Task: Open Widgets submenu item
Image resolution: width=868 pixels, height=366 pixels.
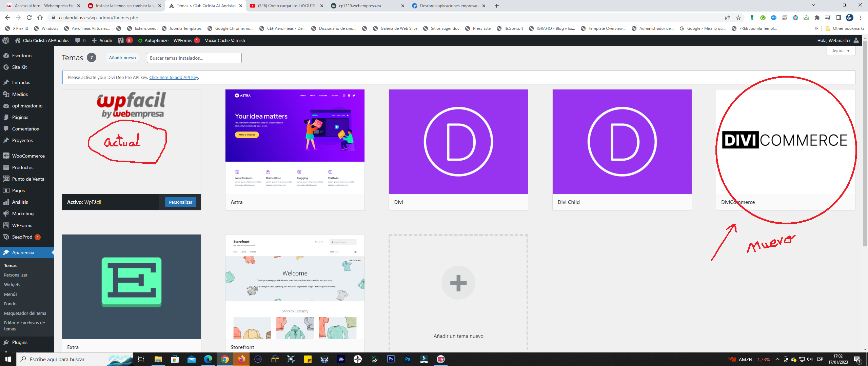Action: pyautogui.click(x=12, y=284)
